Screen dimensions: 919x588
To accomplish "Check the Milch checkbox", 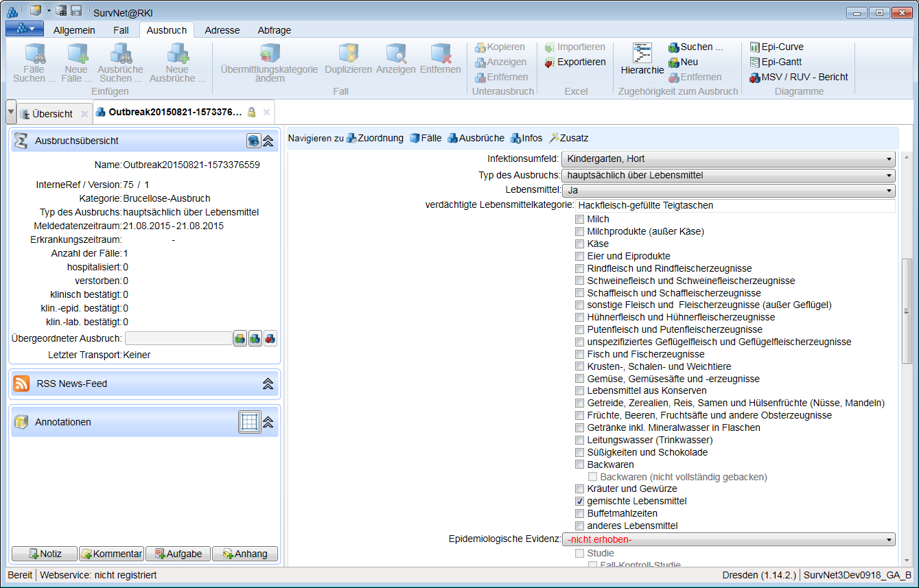I will click(x=579, y=220).
